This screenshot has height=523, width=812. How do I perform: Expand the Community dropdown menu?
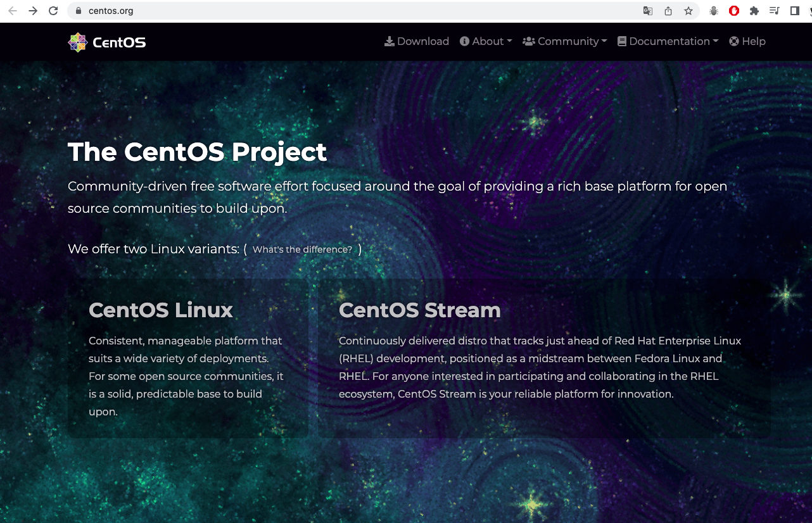coord(565,41)
